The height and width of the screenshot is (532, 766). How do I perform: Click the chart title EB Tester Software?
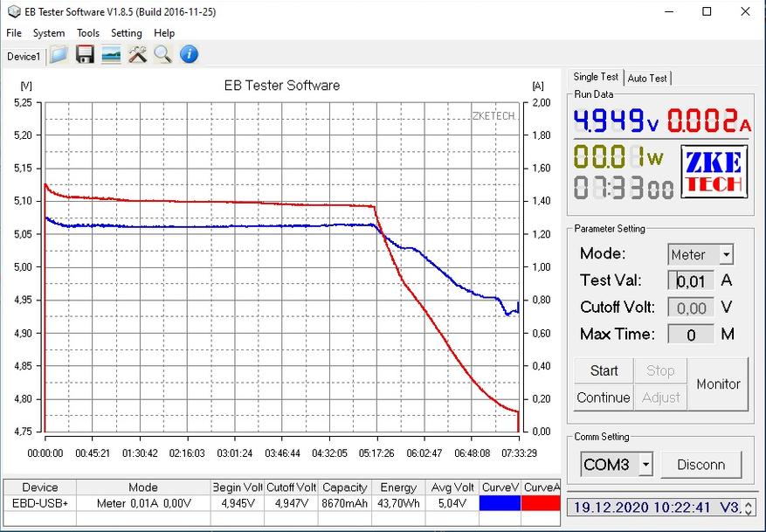(x=282, y=86)
